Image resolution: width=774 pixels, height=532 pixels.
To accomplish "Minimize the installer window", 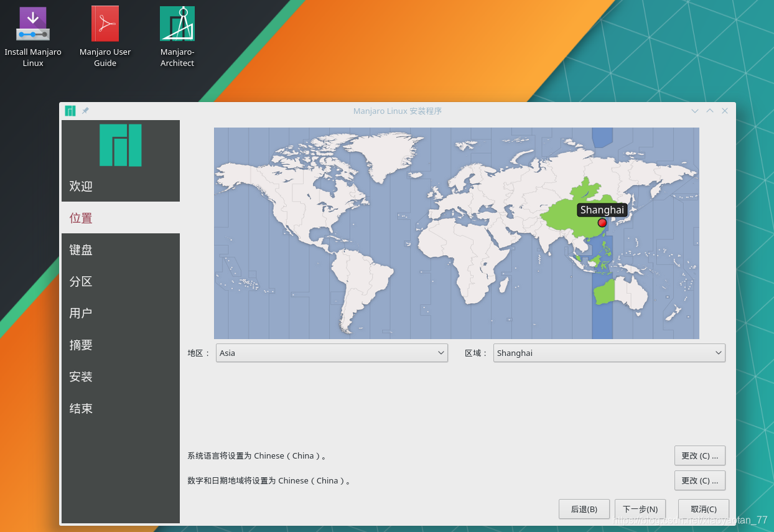I will pyautogui.click(x=695, y=111).
